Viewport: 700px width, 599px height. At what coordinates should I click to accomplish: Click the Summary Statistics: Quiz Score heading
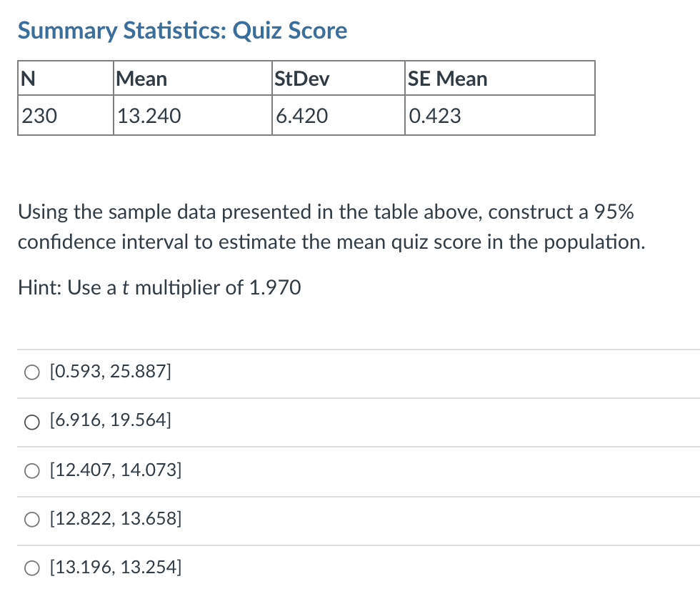coord(182,30)
